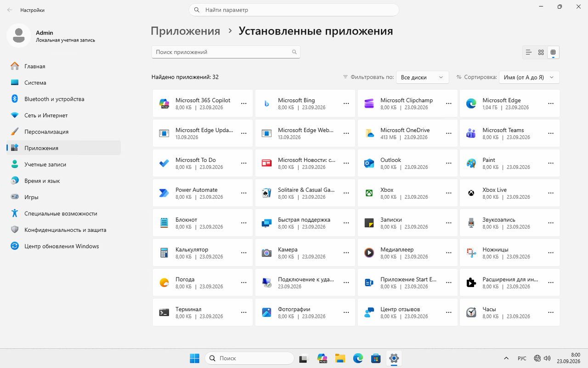The height and width of the screenshot is (368, 588).
Task: Open more options for Microsoft Edge
Action: [x=551, y=103]
